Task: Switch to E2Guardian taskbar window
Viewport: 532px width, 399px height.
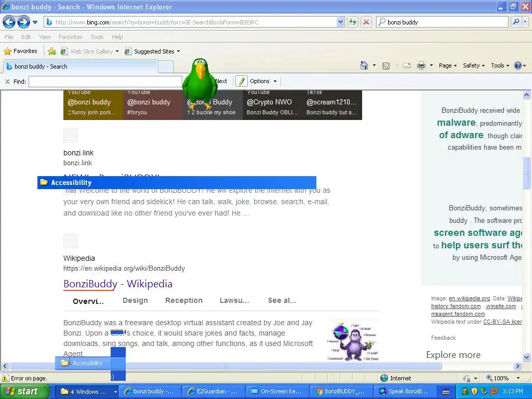Action: 213,392
